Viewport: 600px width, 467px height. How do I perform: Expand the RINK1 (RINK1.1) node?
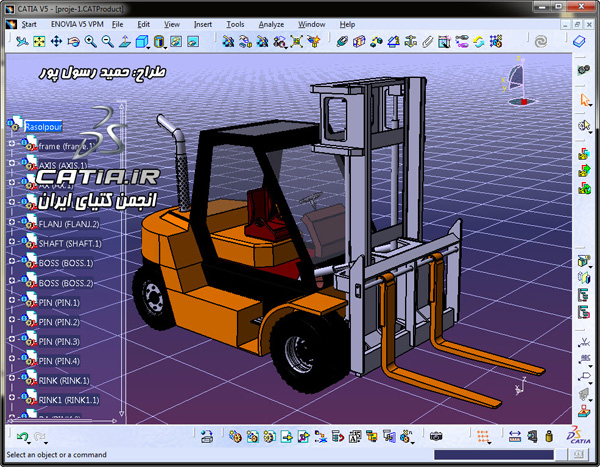pos(12,397)
